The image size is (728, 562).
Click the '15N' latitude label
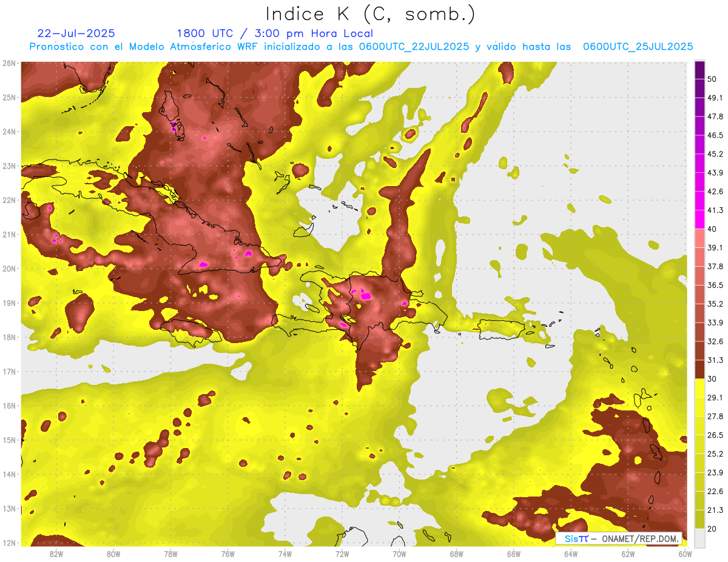(x=9, y=440)
